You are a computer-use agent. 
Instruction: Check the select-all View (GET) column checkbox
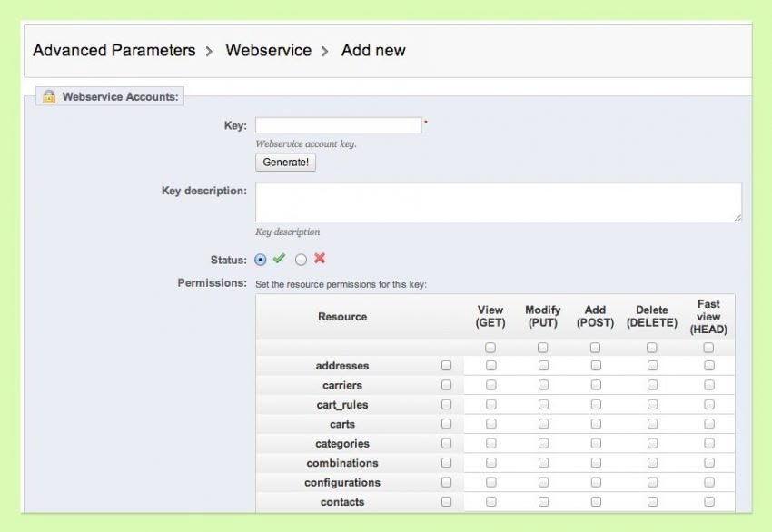point(490,348)
